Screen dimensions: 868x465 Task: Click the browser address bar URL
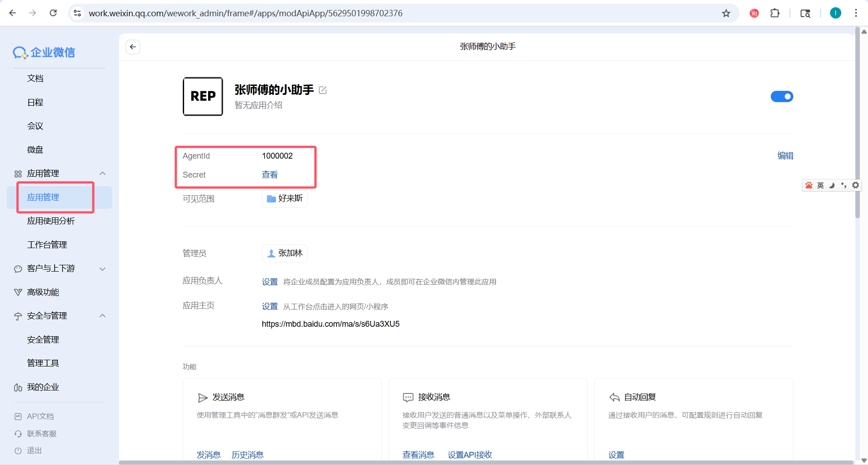tap(245, 13)
